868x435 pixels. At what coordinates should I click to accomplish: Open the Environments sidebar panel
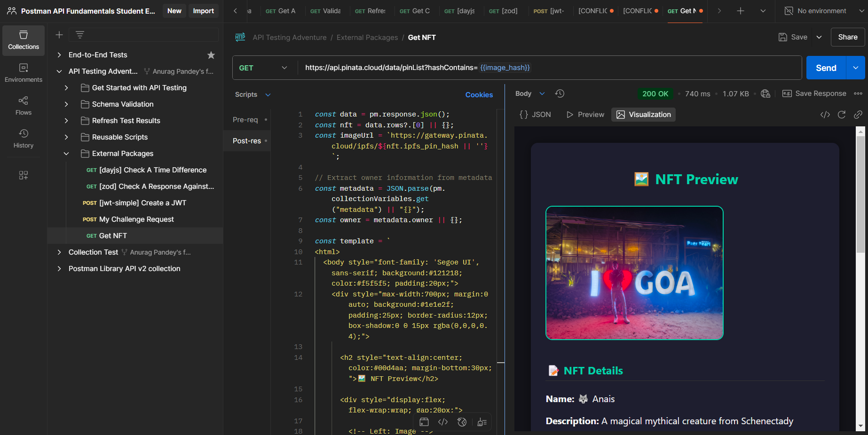24,73
